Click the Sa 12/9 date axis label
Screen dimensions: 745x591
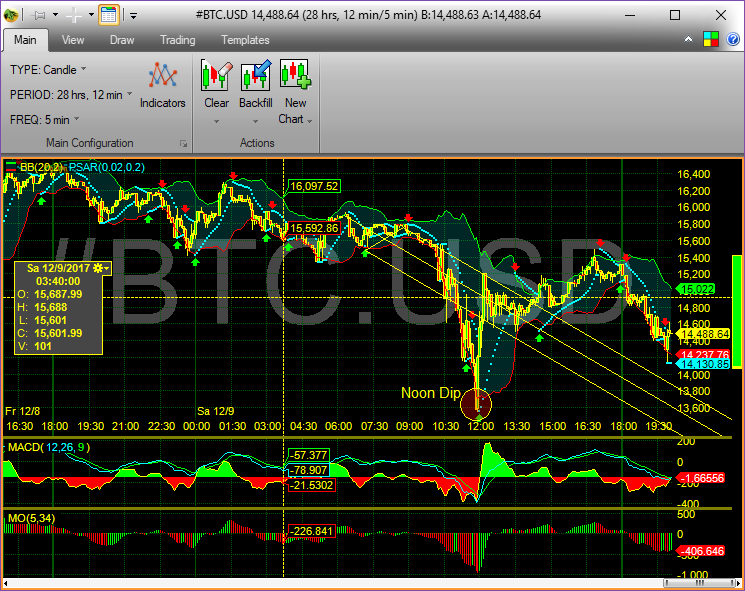pyautogui.click(x=216, y=411)
